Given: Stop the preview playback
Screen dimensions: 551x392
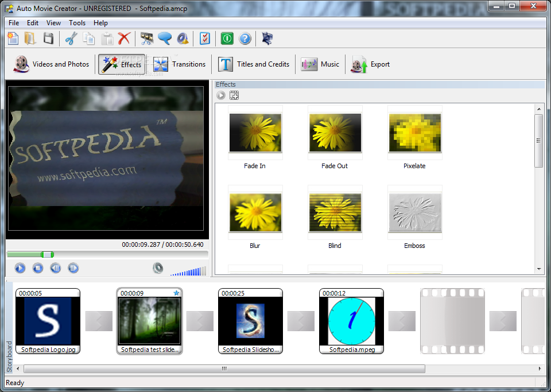Looking at the screenshot, I should point(38,269).
